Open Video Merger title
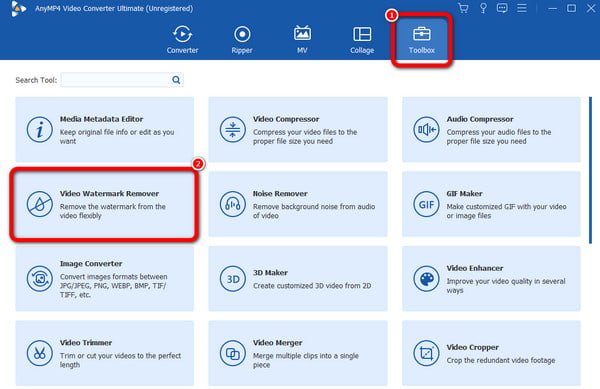Viewport: 600px width, 389px height. 277,343
